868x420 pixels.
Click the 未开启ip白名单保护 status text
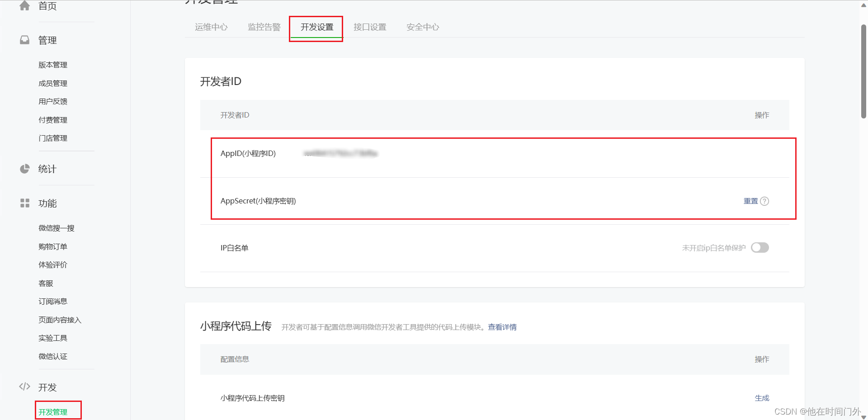pyautogui.click(x=714, y=248)
